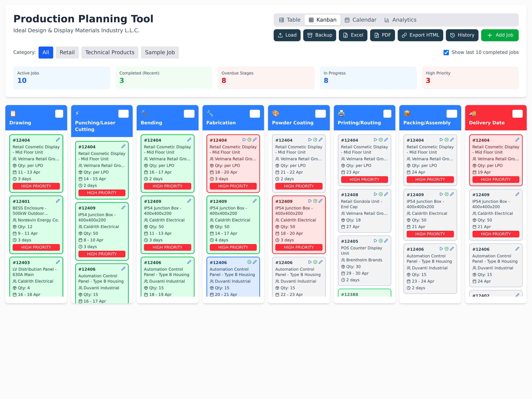
Task: Select the Retail category filter
Action: (67, 52)
